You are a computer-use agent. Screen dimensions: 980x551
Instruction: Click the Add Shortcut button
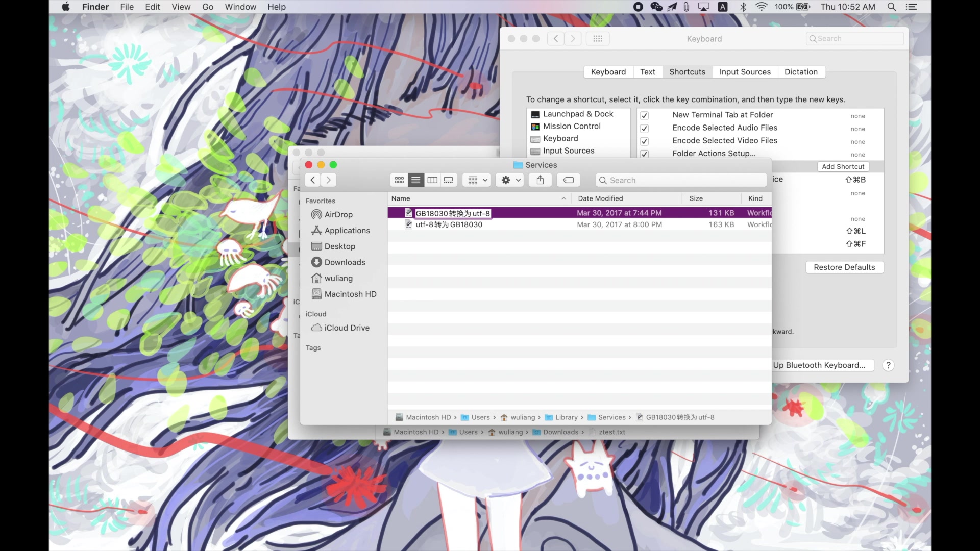843,165
